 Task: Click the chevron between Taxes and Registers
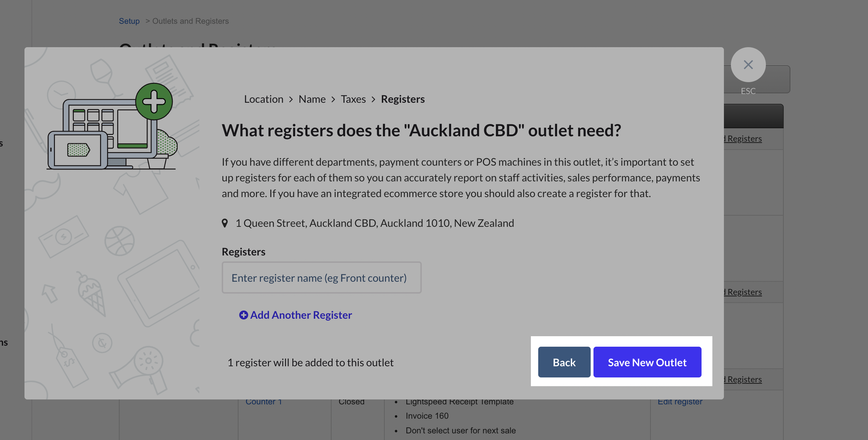pyautogui.click(x=373, y=99)
